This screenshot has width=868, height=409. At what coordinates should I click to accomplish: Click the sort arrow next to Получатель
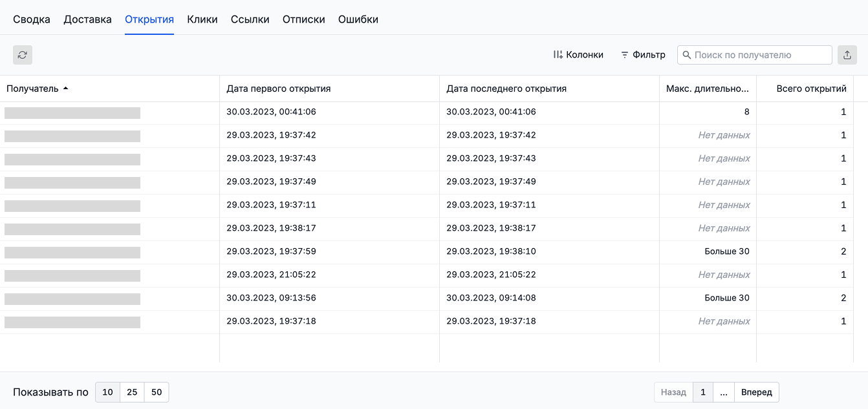67,88
